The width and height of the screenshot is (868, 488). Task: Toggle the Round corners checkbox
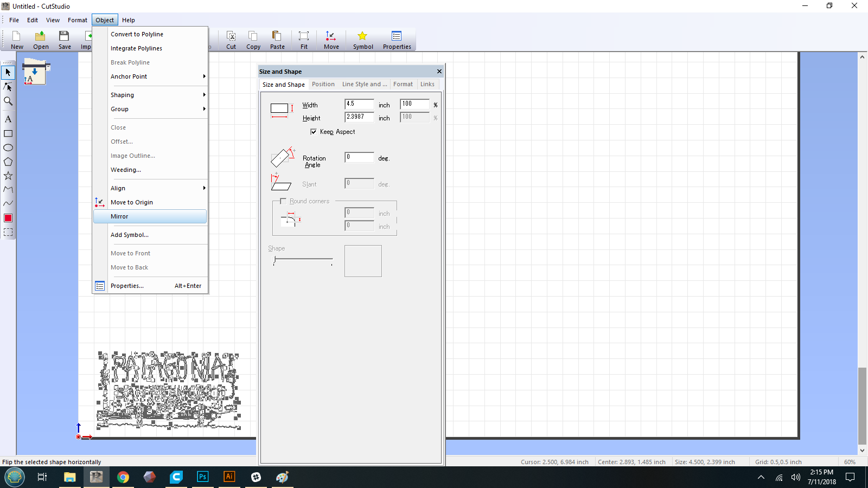pos(283,201)
